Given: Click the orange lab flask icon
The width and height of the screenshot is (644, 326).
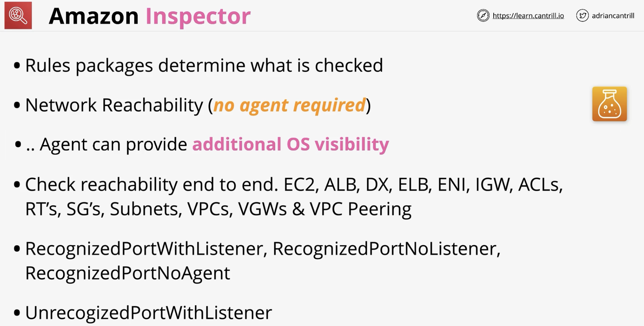Looking at the screenshot, I should pos(609,104).
